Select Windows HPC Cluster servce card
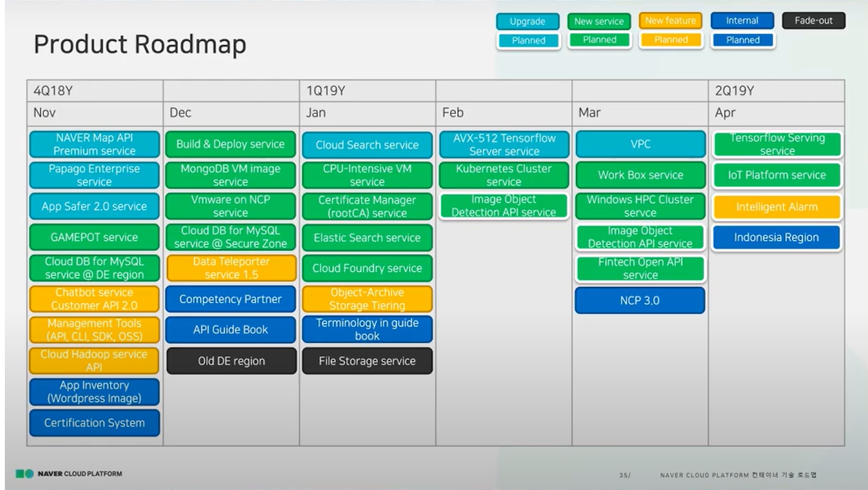Viewport: 868px width, 490px height. [641, 206]
